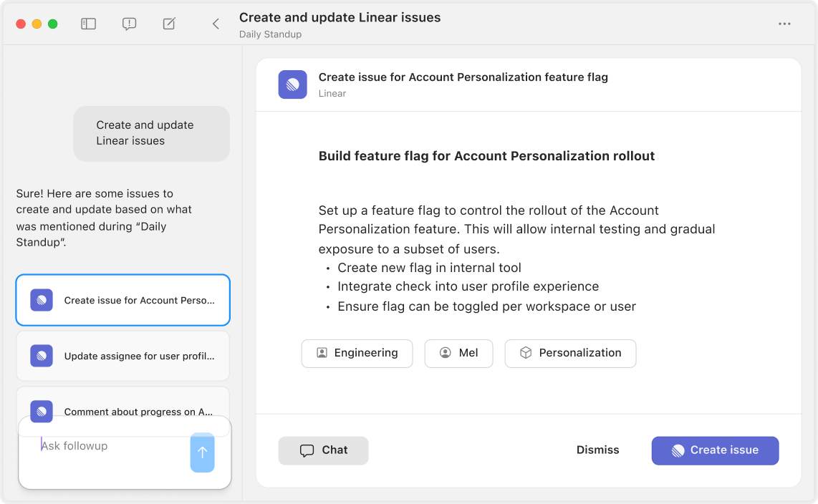This screenshot has width=818, height=504.
Task: Go back using the left chevron
Action: point(216,24)
